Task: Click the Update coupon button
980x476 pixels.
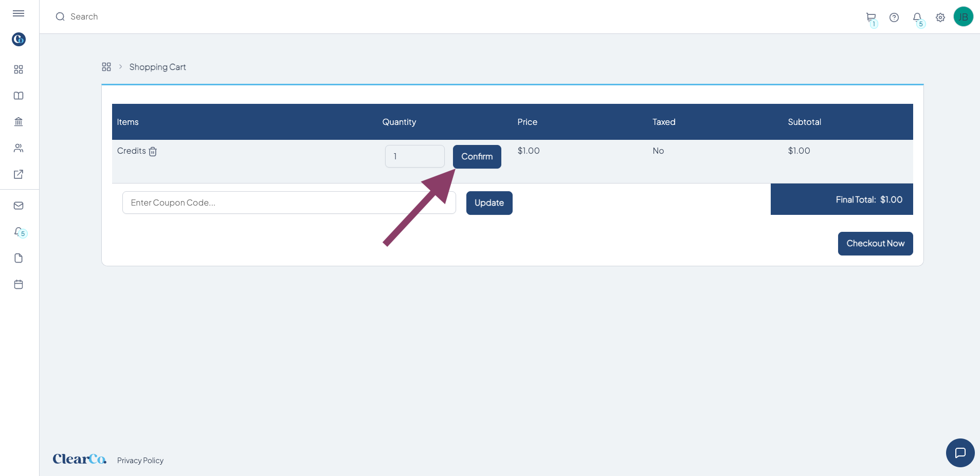Action: point(489,203)
